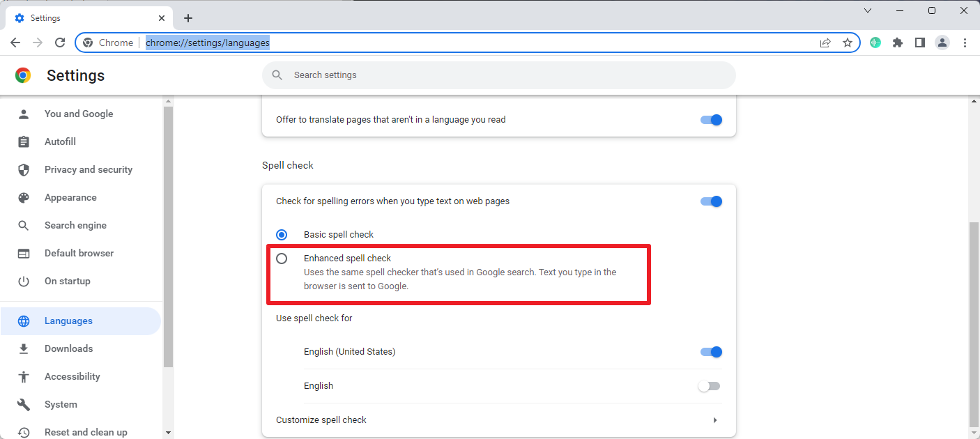The width and height of the screenshot is (980, 439).
Task: Disable spell checking on web pages
Action: pos(711,201)
